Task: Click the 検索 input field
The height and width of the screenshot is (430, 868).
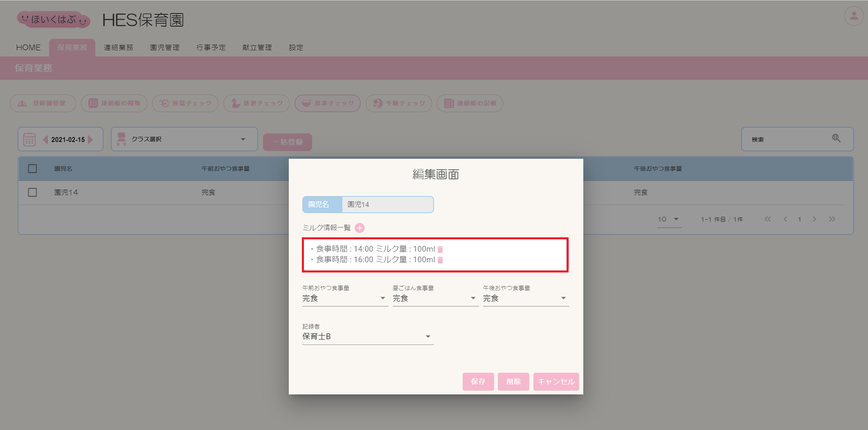Action: pos(785,140)
